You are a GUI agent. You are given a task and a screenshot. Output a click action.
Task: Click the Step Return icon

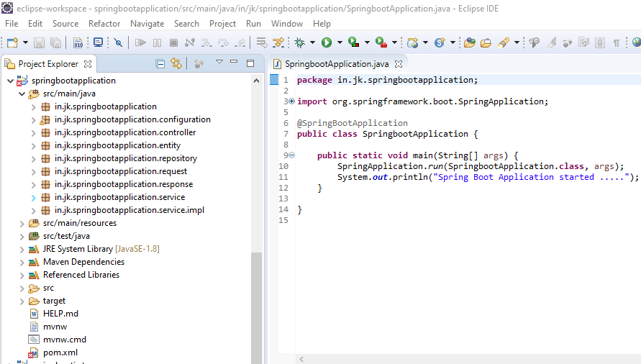click(241, 42)
